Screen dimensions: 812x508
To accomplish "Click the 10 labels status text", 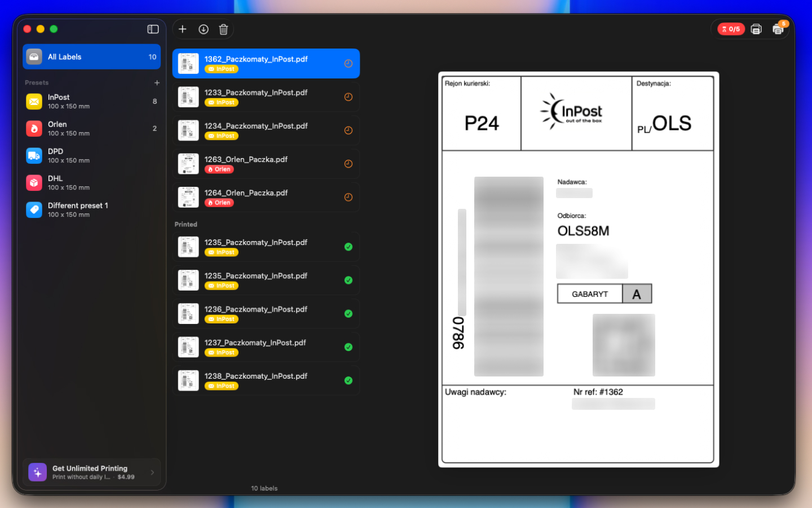I will (264, 488).
